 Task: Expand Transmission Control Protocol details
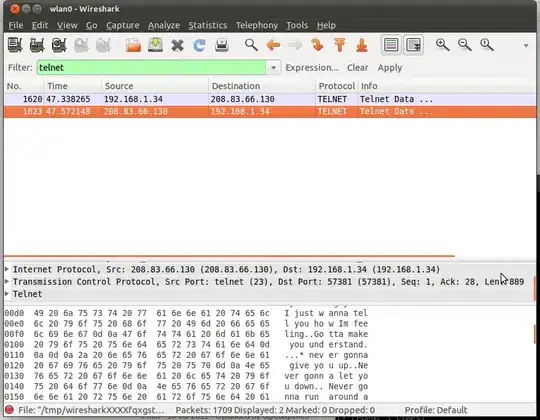coord(7,281)
